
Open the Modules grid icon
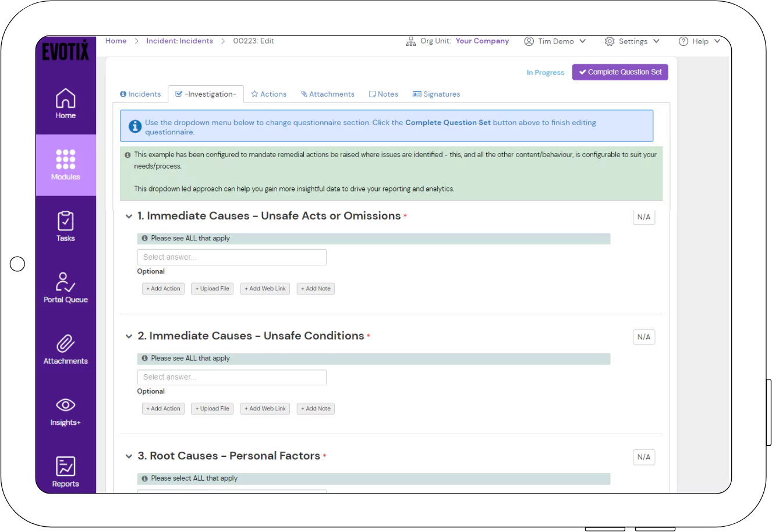tap(66, 159)
